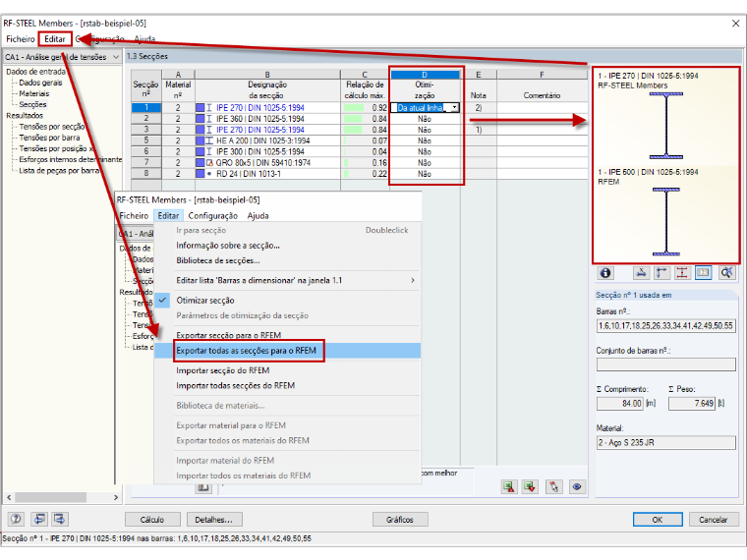Toggle the member x-axis display icon
Screen dimensions: 747x560
tap(641, 273)
